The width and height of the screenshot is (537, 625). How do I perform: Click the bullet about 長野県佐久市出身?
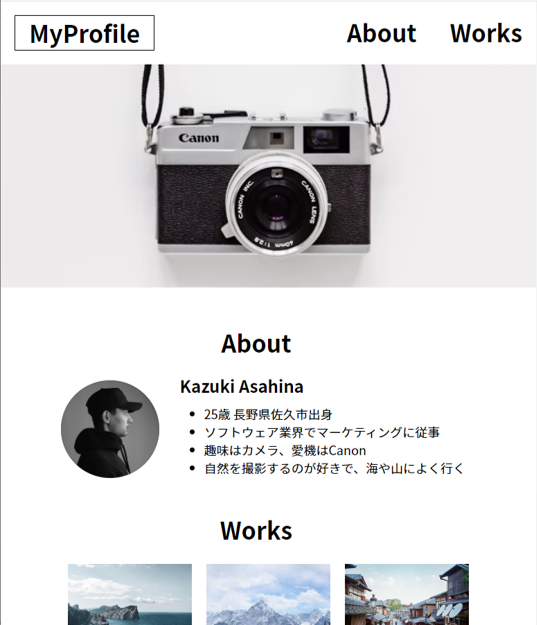268,415
